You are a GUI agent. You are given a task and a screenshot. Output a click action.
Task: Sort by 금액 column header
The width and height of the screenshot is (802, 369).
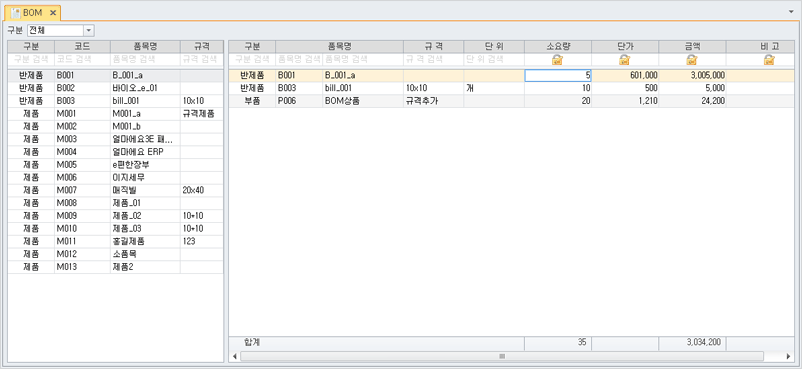[x=692, y=47]
